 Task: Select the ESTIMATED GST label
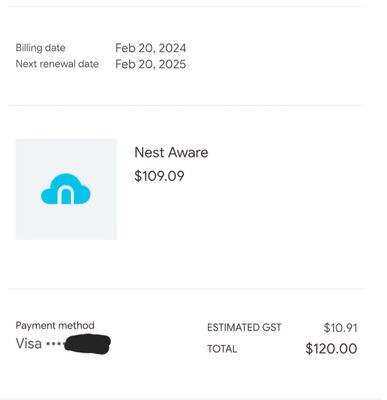point(244,327)
